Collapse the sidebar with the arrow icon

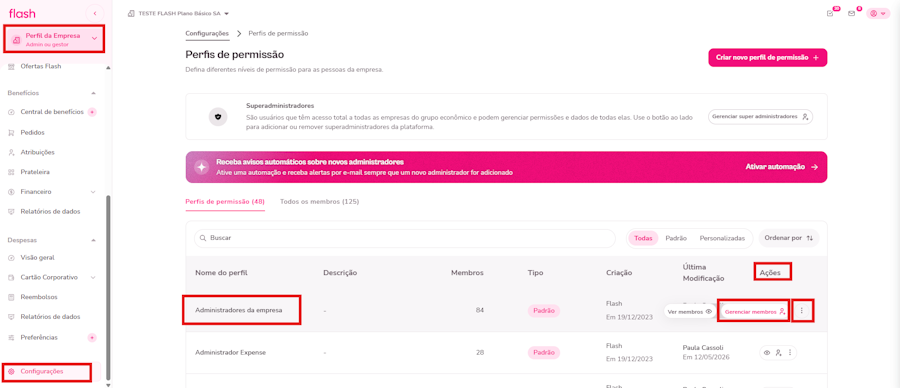(94, 13)
